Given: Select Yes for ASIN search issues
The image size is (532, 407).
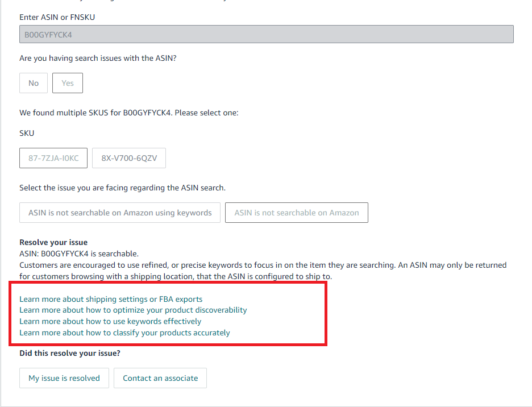Looking at the screenshot, I should pos(68,83).
